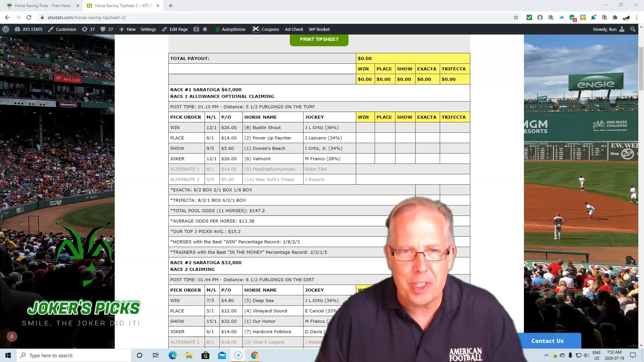
Task: Reload the current page
Action: 29,17
